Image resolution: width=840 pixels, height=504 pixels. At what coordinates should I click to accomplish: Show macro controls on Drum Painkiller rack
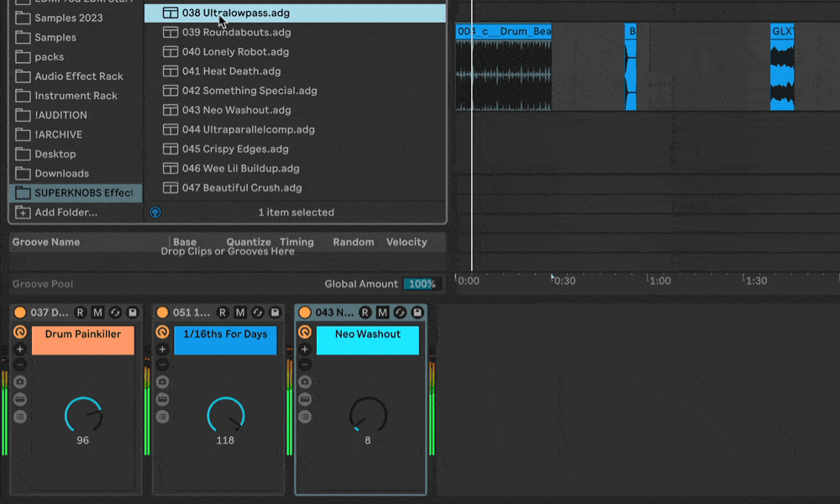pyautogui.click(x=20, y=333)
